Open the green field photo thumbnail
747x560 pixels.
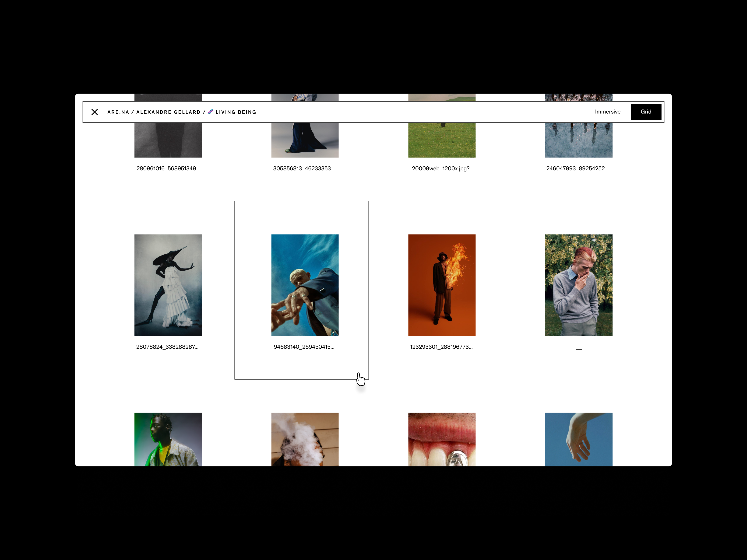click(x=442, y=140)
